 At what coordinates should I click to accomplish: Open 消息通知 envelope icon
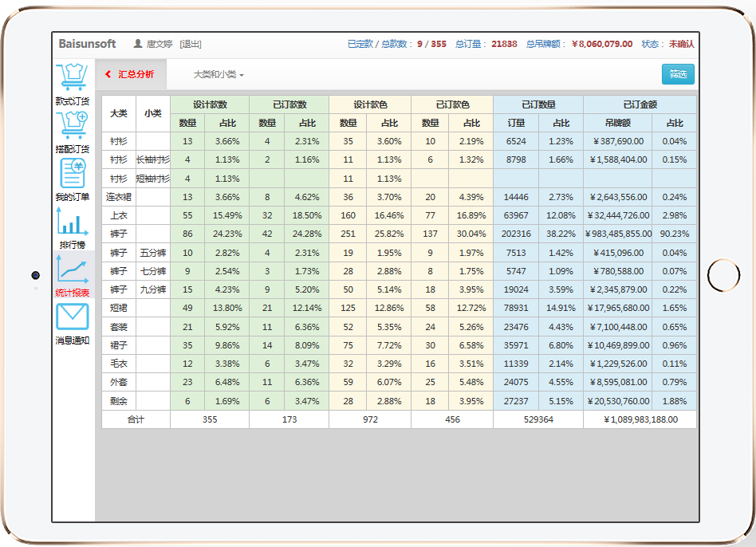[73, 317]
